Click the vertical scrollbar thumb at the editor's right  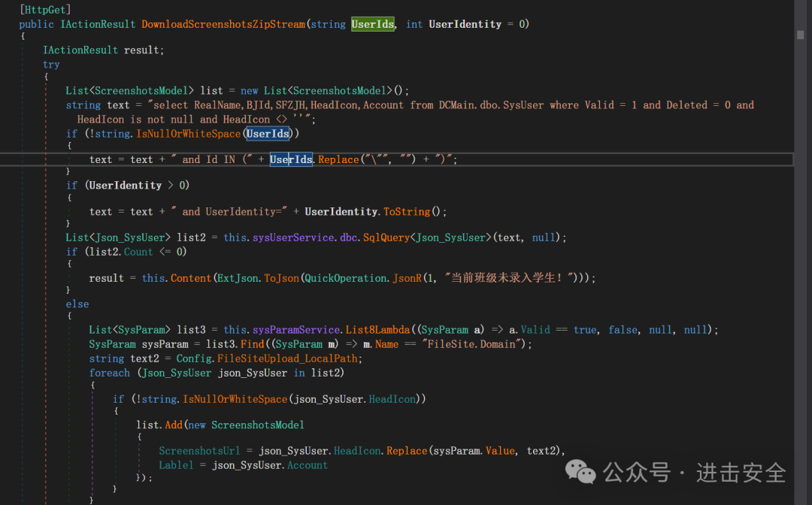(x=801, y=35)
